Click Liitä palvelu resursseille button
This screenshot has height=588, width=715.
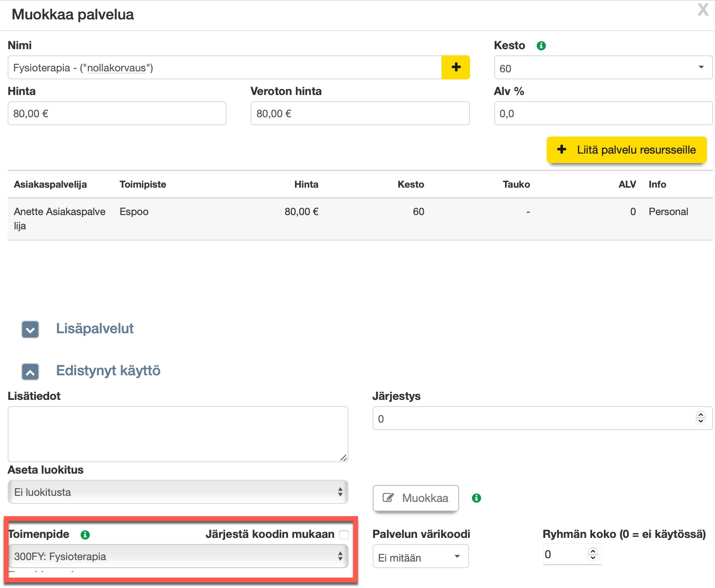point(626,150)
